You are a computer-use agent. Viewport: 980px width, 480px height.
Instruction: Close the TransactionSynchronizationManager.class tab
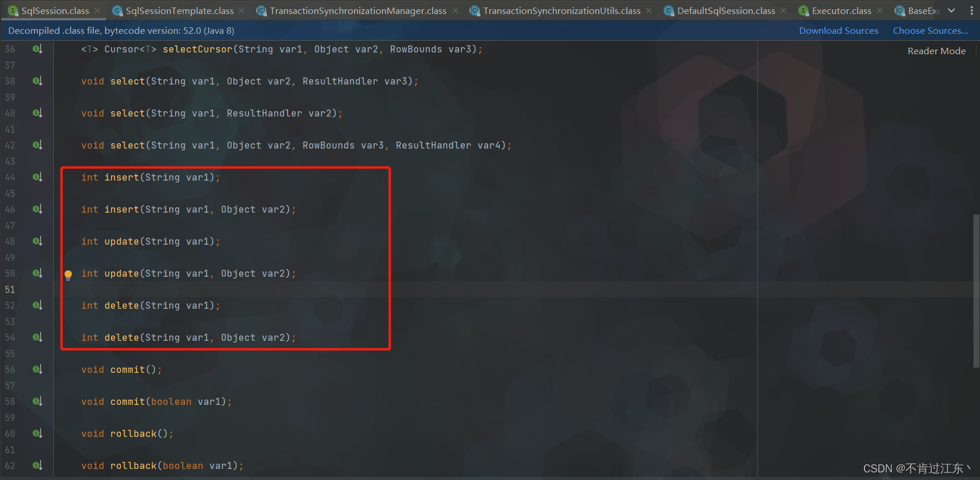455,10
